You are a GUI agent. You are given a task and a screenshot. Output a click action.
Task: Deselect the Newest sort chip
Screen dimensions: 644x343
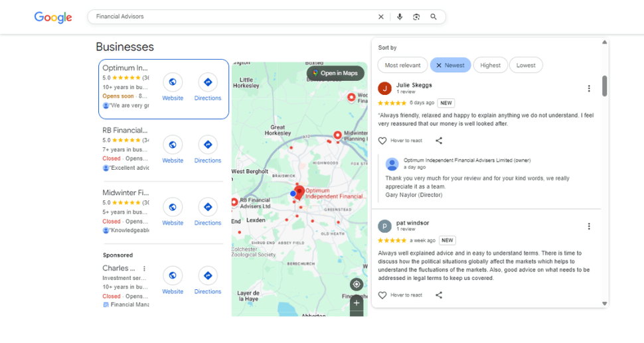[451, 65]
